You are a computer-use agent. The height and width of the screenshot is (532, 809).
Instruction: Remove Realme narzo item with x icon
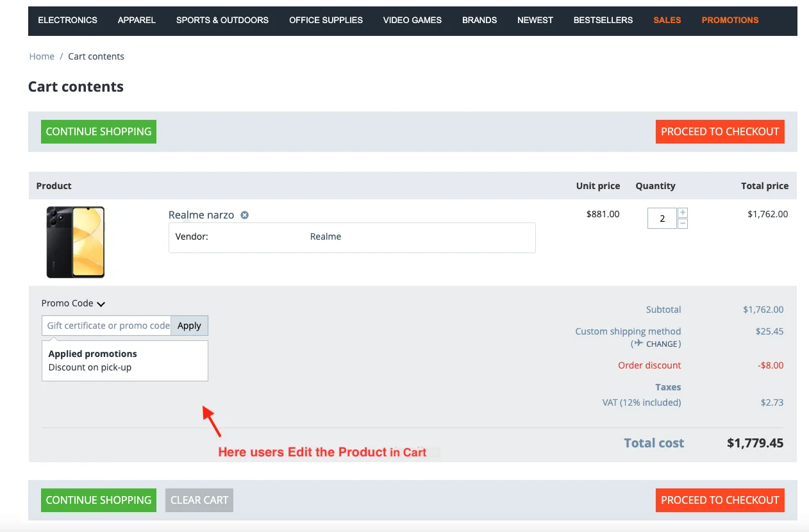[244, 215]
